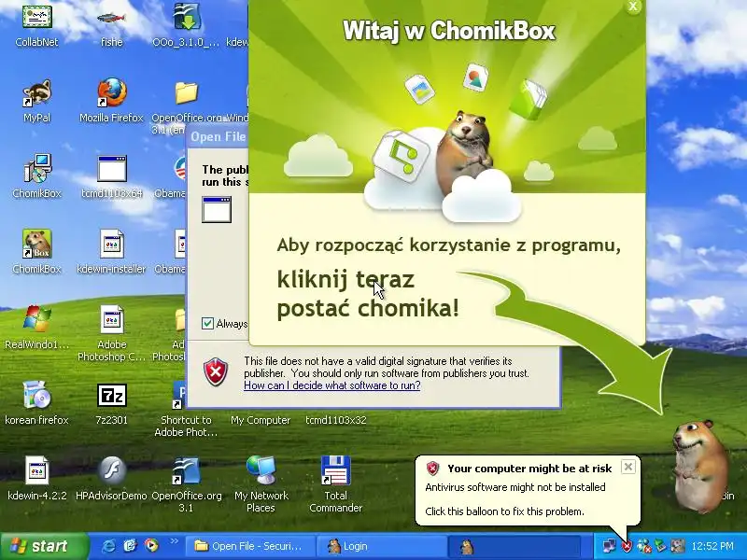This screenshot has height=560, width=747.
Task: Expand the Quick Launch overflow chevron
Action: (x=174, y=541)
